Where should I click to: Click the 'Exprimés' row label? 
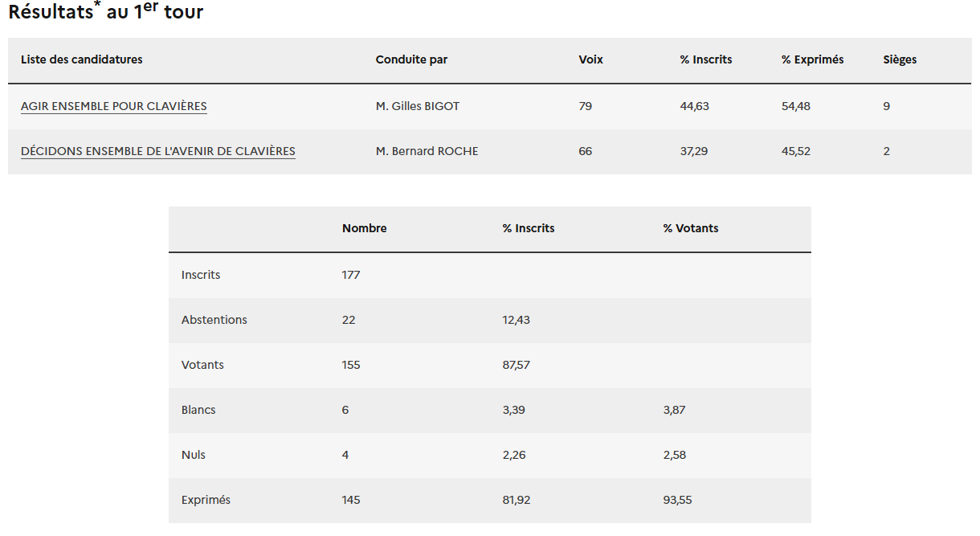(206, 500)
